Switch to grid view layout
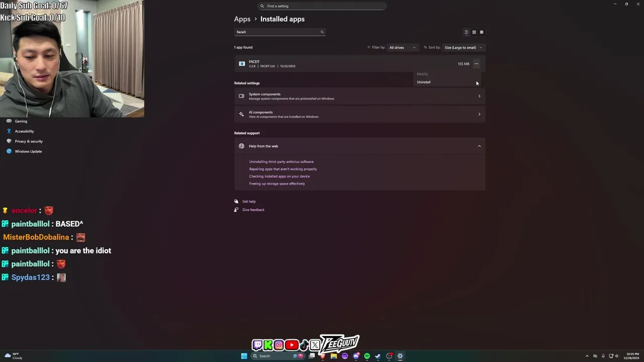Viewport: 644px width, 362px height. click(x=474, y=32)
